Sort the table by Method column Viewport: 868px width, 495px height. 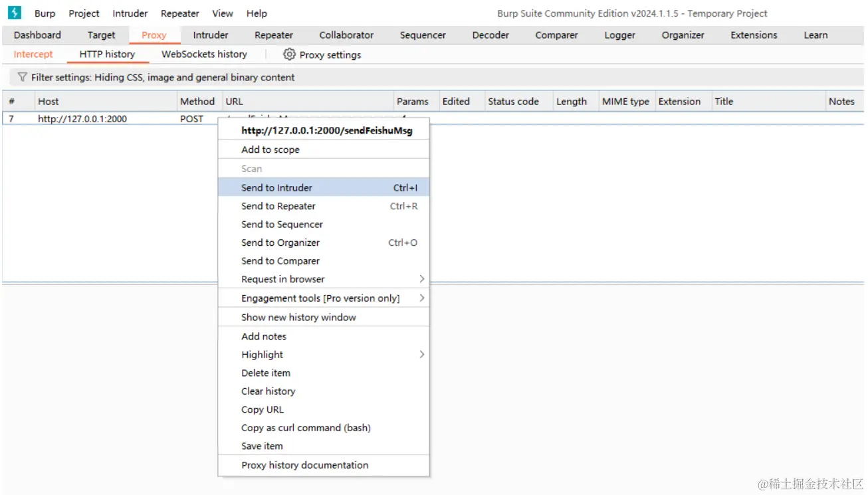point(199,102)
